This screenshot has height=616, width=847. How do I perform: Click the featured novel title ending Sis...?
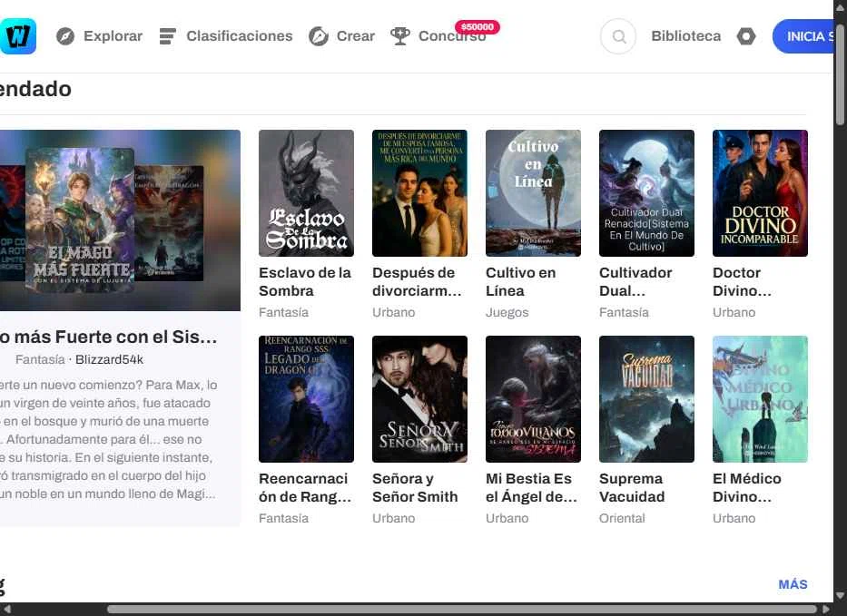pos(109,337)
